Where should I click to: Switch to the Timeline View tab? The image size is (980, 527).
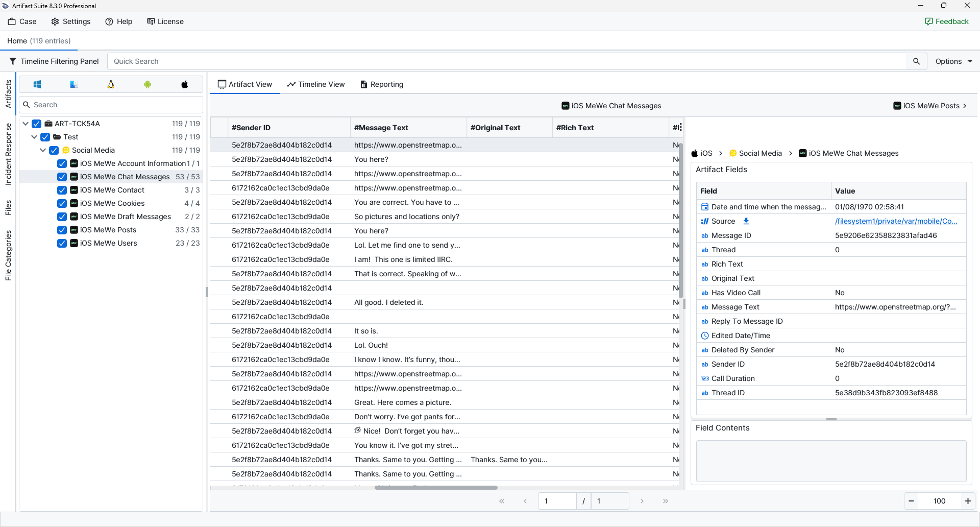pos(316,84)
